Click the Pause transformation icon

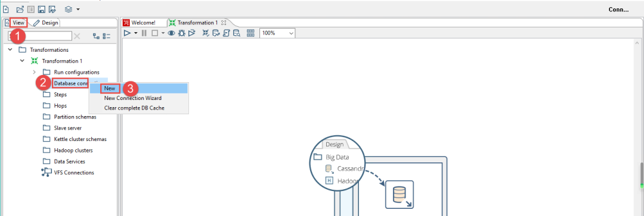point(144,33)
